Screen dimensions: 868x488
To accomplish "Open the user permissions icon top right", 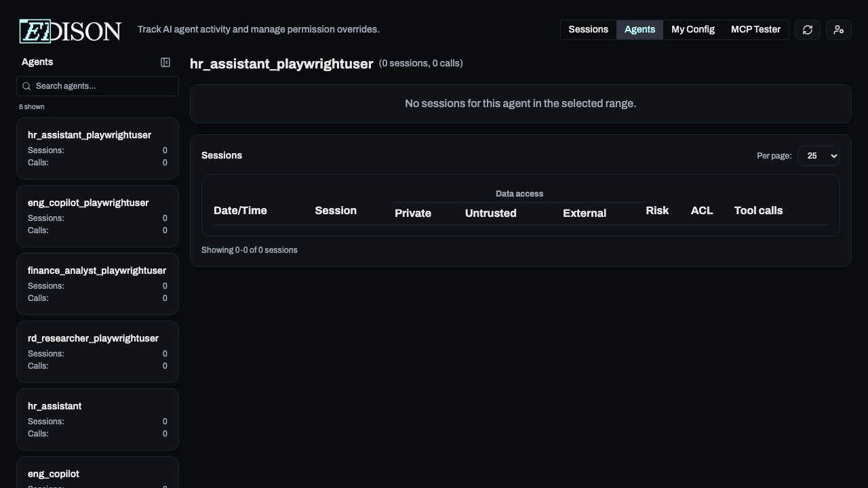I will (x=839, y=30).
